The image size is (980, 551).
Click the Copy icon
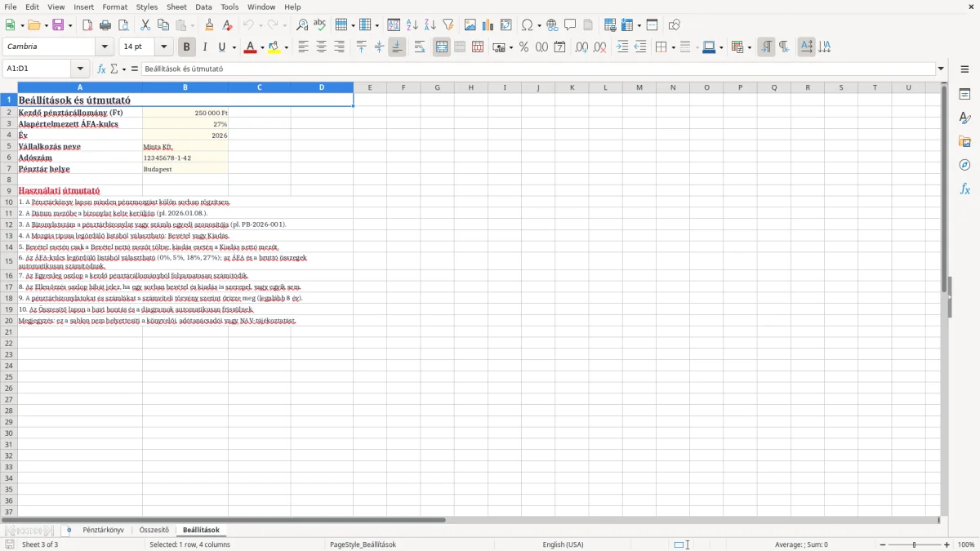pyautogui.click(x=163, y=25)
